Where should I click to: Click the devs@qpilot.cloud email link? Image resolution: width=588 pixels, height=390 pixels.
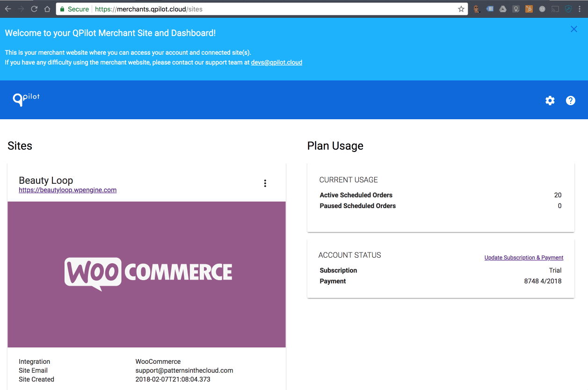click(276, 62)
